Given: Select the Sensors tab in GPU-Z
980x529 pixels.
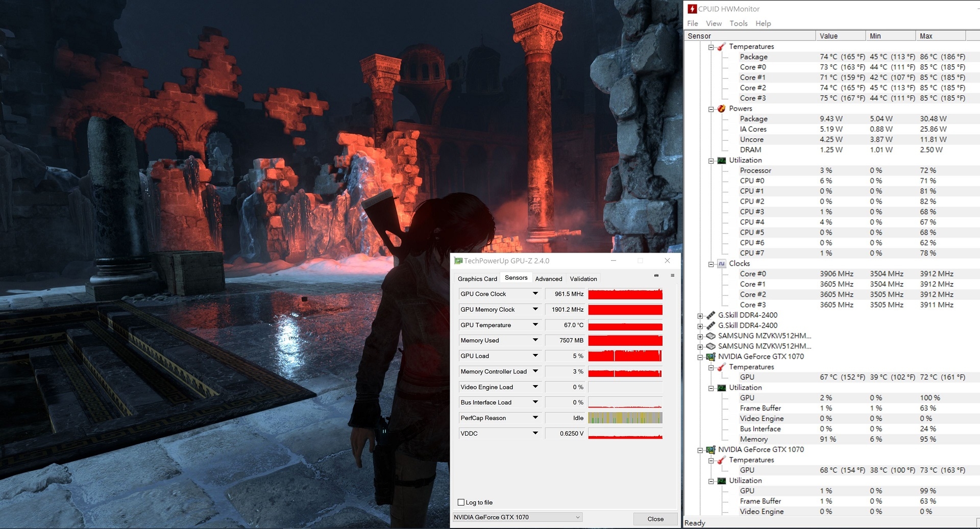Looking at the screenshot, I should [x=516, y=278].
